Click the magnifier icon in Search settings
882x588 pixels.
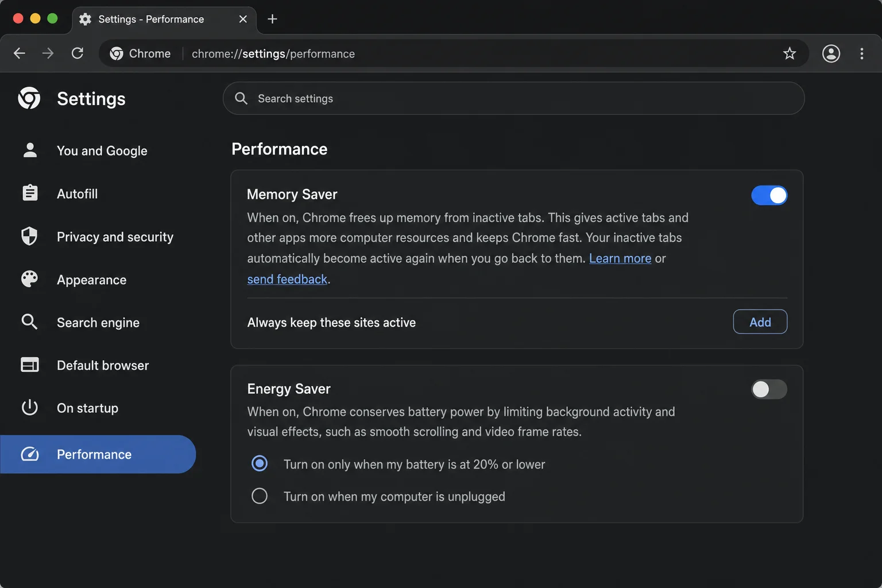[241, 98]
